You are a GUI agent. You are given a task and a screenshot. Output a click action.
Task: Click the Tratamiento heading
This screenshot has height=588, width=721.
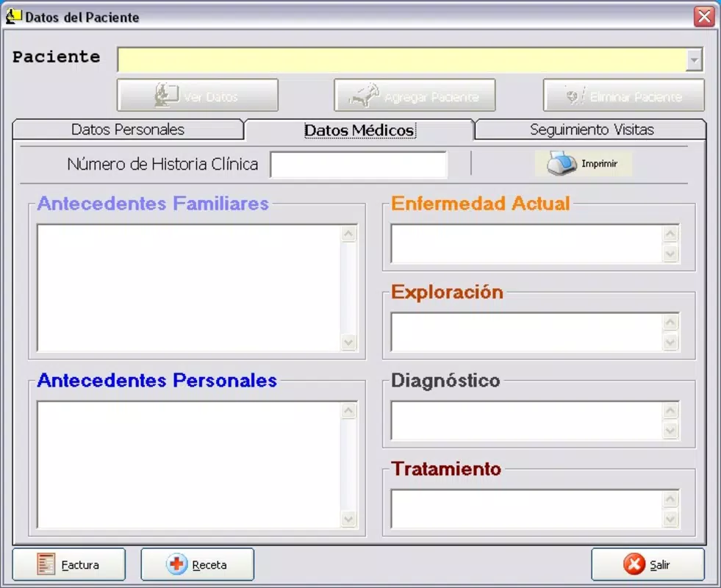click(446, 469)
